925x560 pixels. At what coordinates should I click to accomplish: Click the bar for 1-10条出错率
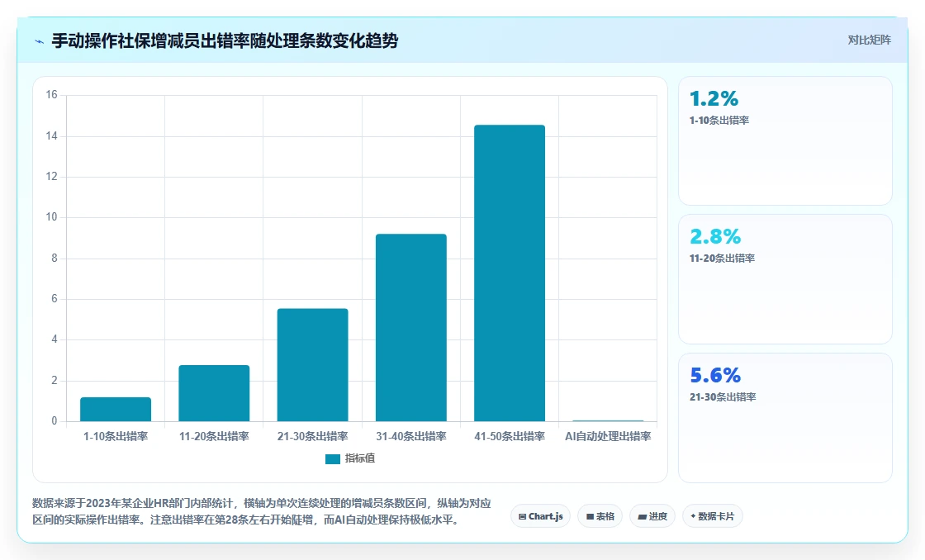pyautogui.click(x=116, y=410)
